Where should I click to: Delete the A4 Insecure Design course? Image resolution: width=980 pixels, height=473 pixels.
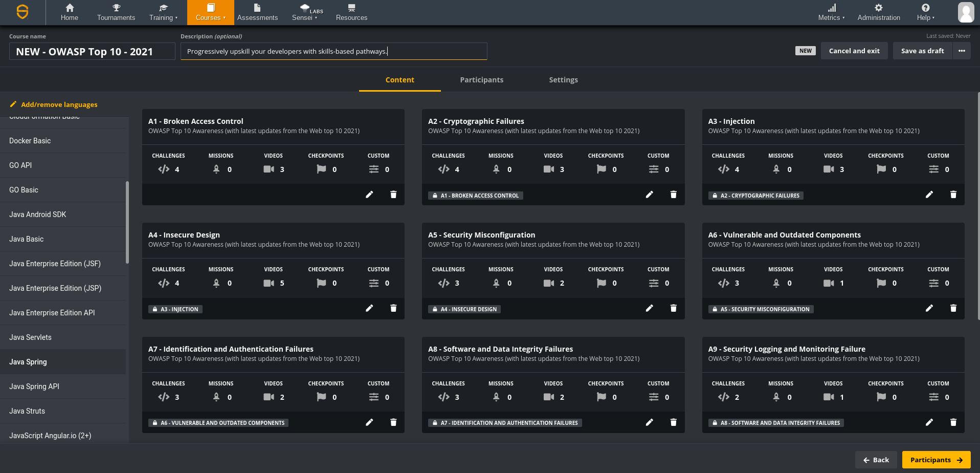(x=393, y=308)
